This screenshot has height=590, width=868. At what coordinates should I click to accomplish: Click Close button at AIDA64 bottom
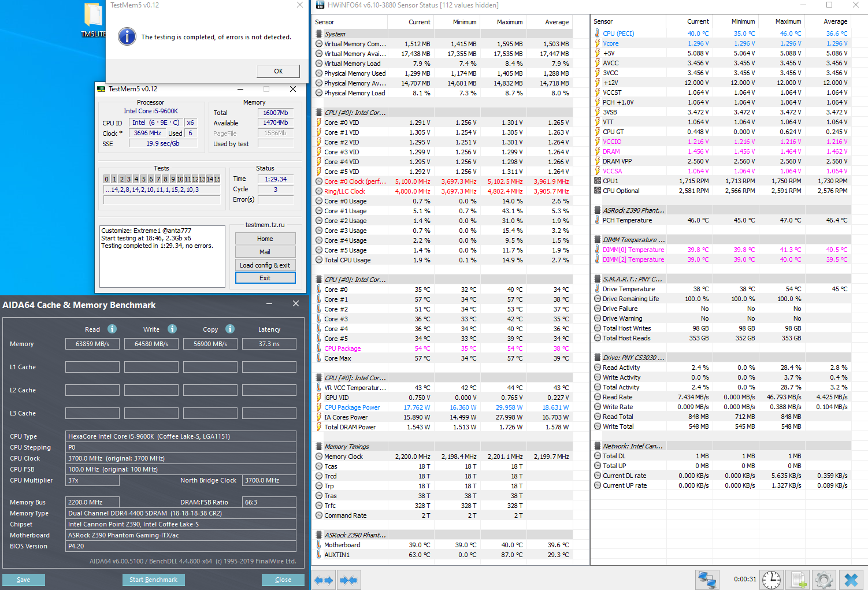[x=283, y=580]
